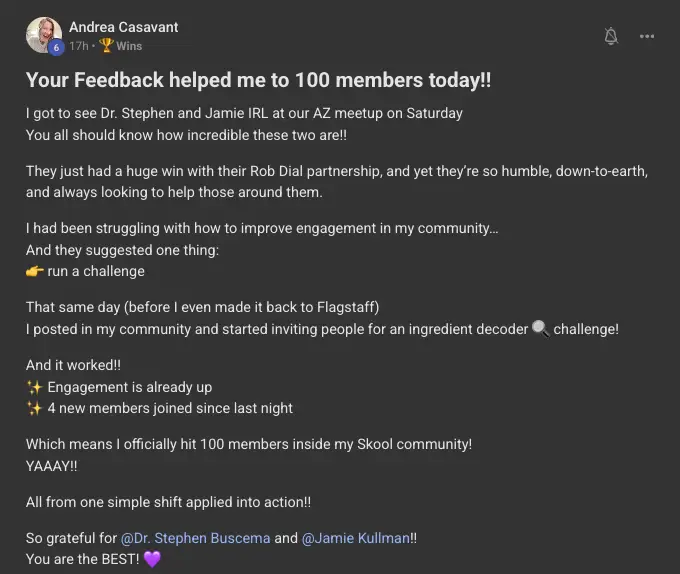Screen dimensions: 680x574
Task: Open the post title about 100 members
Action: tap(258, 80)
